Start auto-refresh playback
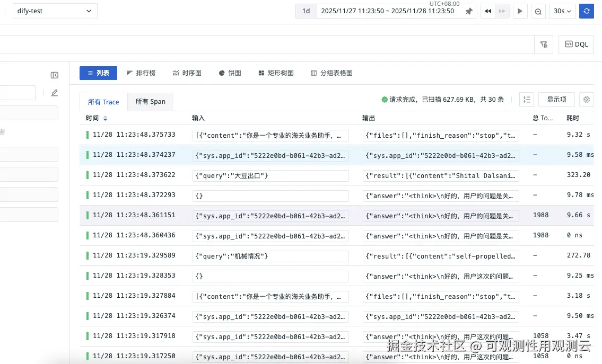 click(x=520, y=11)
